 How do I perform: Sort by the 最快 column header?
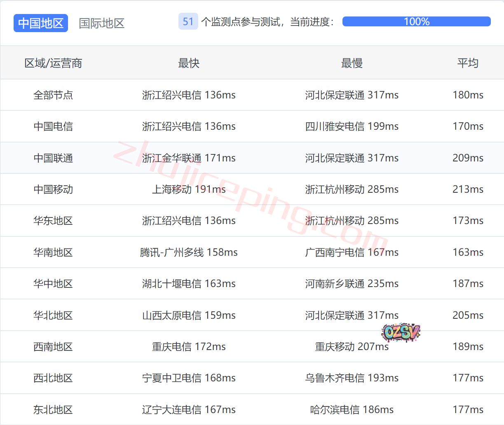tap(189, 63)
